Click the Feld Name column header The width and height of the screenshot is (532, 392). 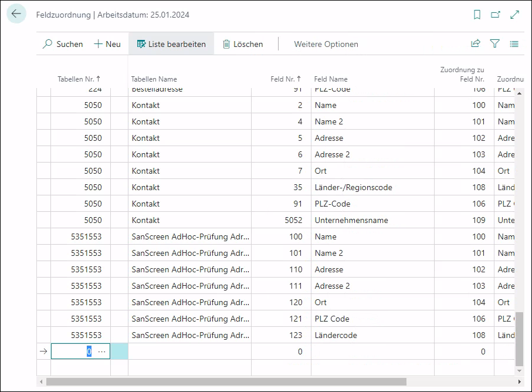pyautogui.click(x=331, y=79)
